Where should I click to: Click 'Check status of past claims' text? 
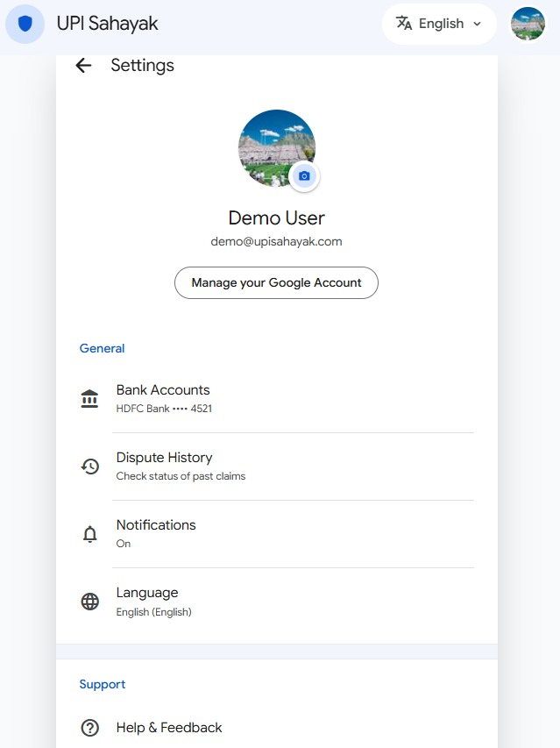coord(181,476)
